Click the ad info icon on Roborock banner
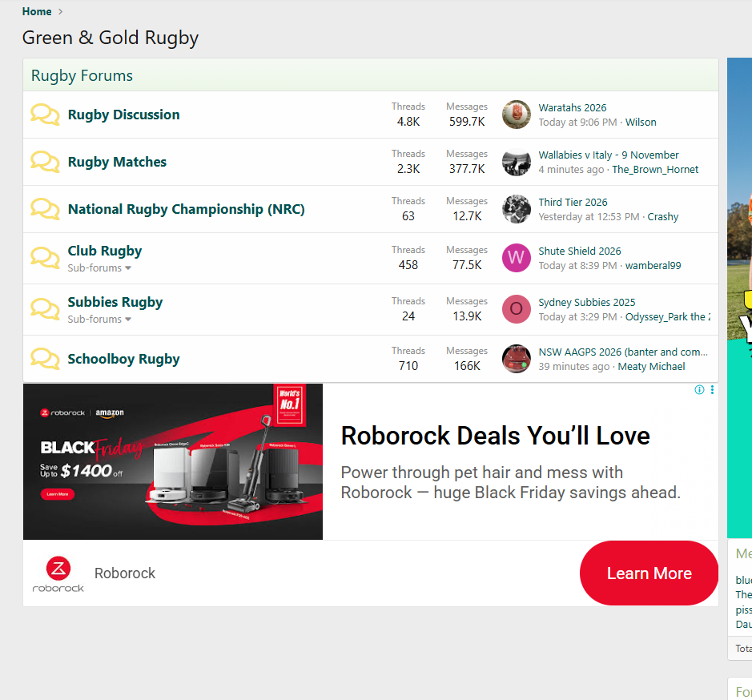 click(x=699, y=390)
